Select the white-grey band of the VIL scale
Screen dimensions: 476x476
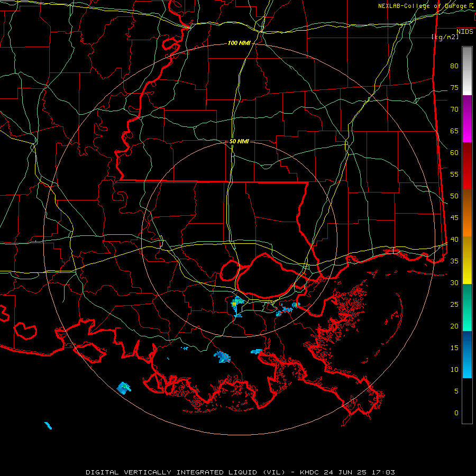[467, 71]
